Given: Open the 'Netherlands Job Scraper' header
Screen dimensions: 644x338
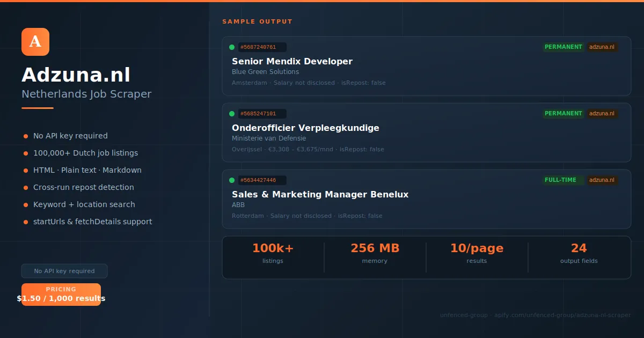Looking at the screenshot, I should 86,94.
